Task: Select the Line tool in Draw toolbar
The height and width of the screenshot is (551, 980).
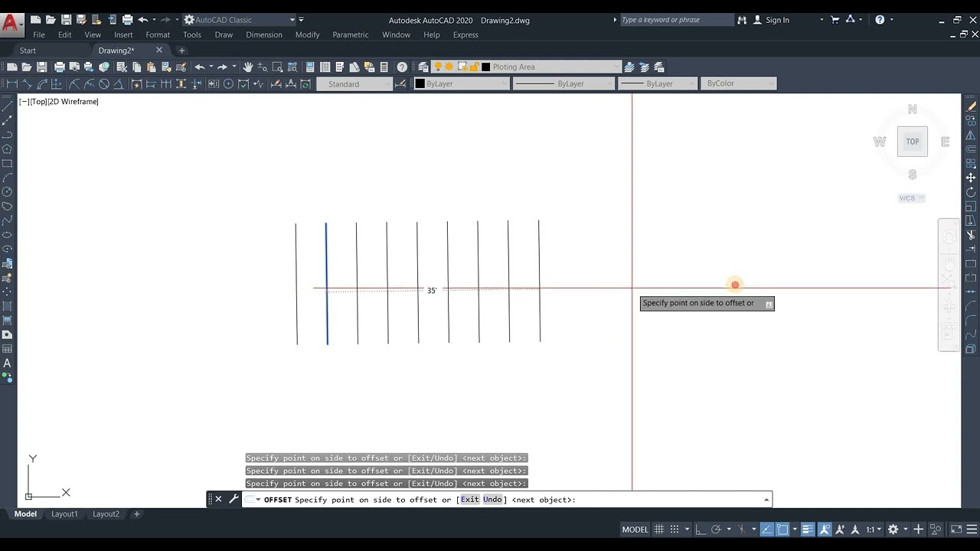Action: pyautogui.click(x=7, y=106)
